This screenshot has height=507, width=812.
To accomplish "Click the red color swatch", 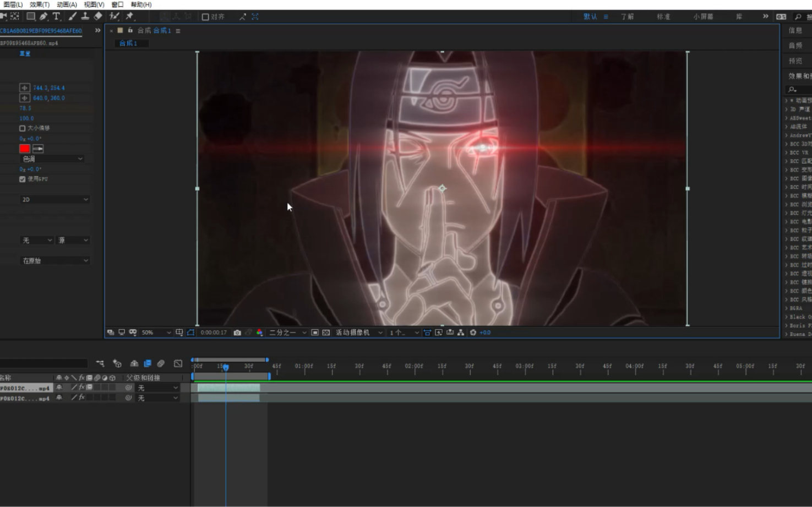I will coord(25,149).
